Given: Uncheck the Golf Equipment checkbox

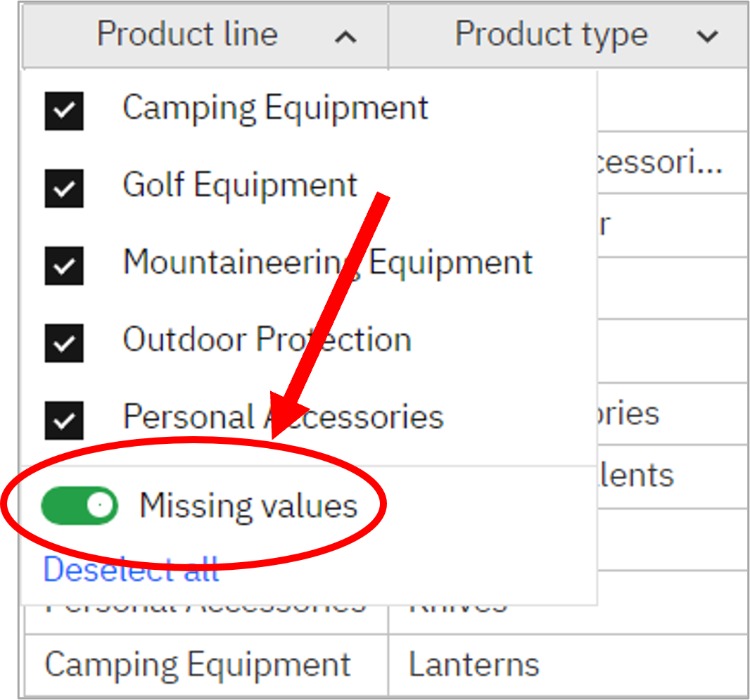Looking at the screenshot, I should [64, 189].
